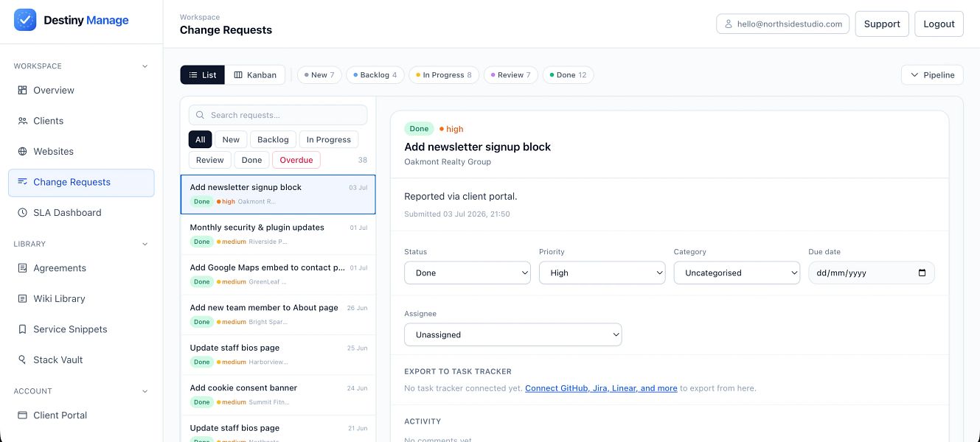Open Overview via its grid icon
980x442 pixels.
pos(22,90)
